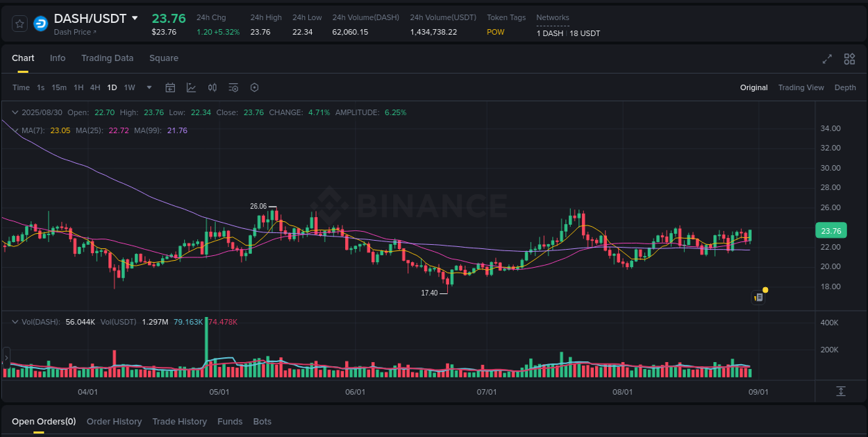Collapse the Vol(DASH) indicator row chevron

15,321
